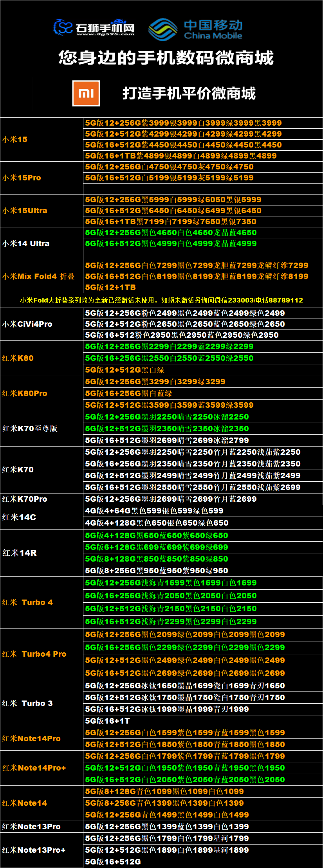Select the 红米Note14Pro+ model cell
The image size is (323, 868).
[x=42, y=768]
